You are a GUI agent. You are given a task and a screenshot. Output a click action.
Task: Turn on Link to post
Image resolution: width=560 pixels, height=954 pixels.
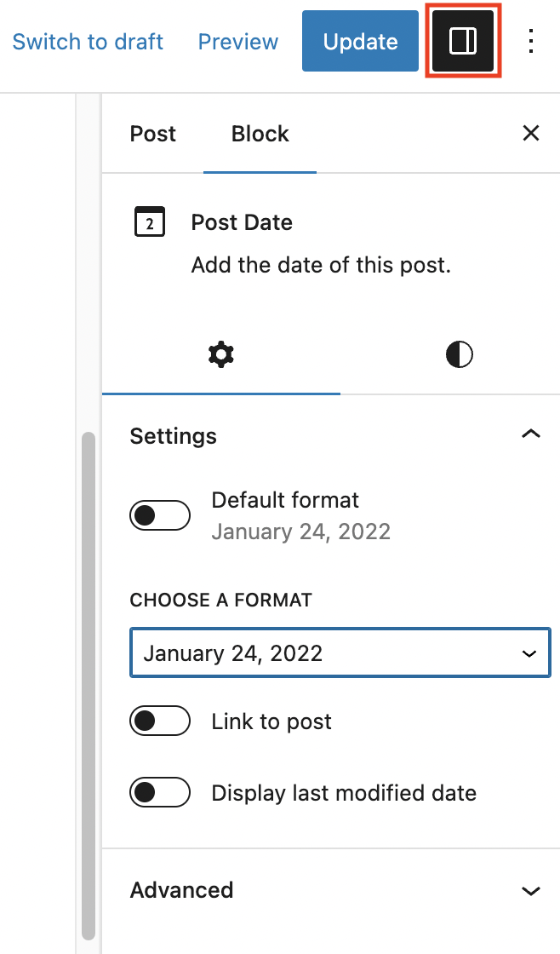(160, 721)
